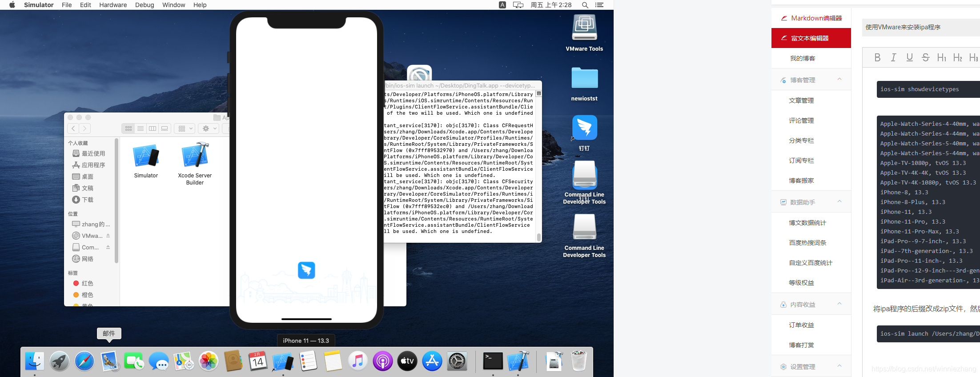Tap DingTalk icon on iPhone simulator screen
The image size is (980, 377).
pos(306,270)
